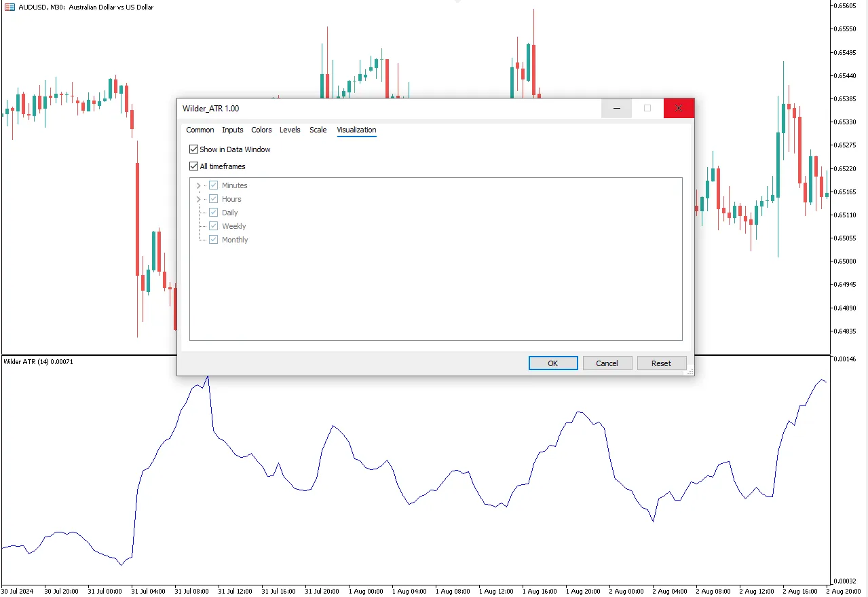Viewport: 868px width, 597px height.
Task: Click Cancel to discard changes
Action: [x=607, y=363]
